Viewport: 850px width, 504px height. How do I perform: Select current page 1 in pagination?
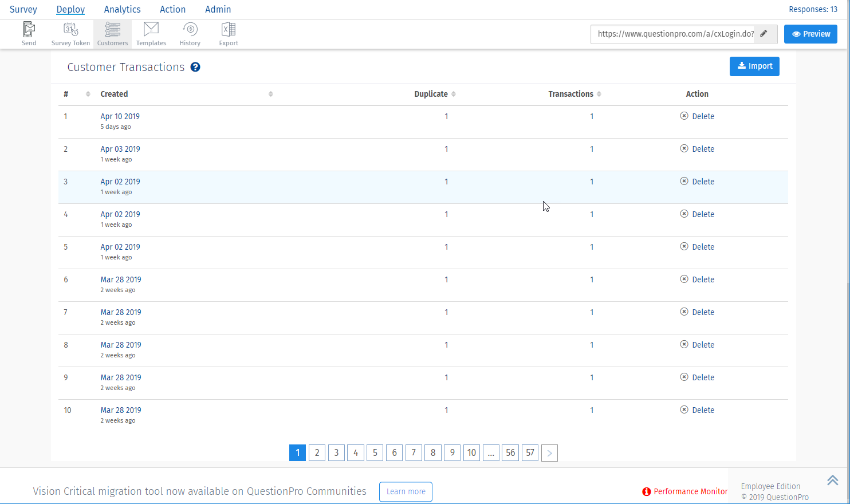coord(297,453)
